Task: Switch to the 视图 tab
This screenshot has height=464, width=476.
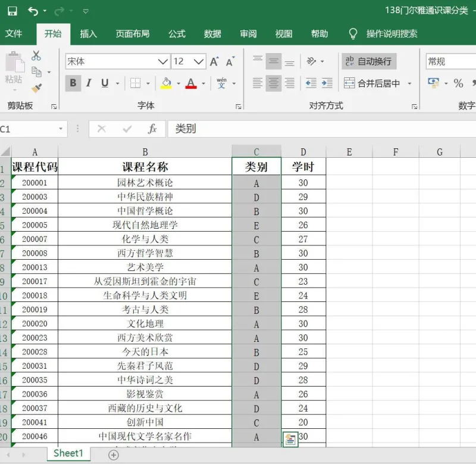Action: 284,33
